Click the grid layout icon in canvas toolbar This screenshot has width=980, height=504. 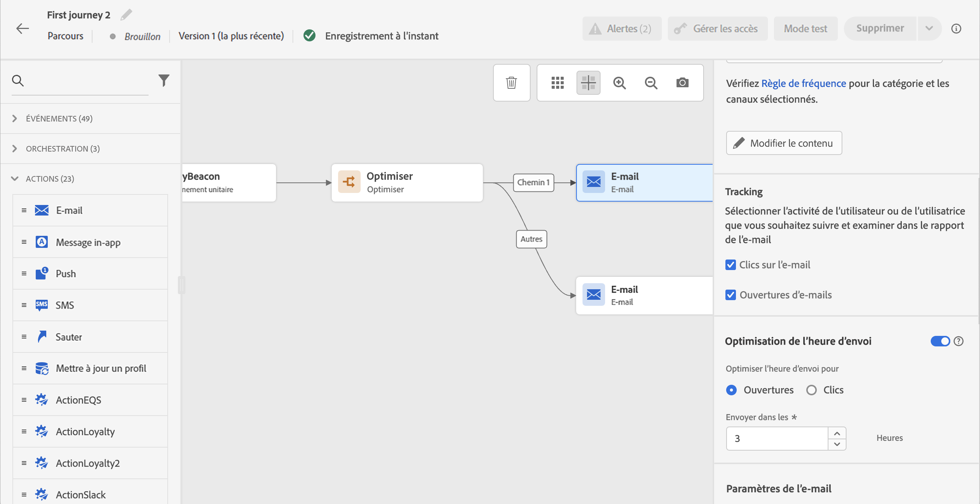click(557, 82)
